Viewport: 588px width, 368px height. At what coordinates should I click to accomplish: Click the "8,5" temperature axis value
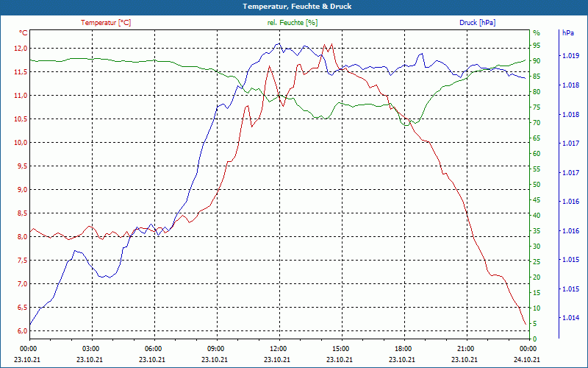pos(22,213)
